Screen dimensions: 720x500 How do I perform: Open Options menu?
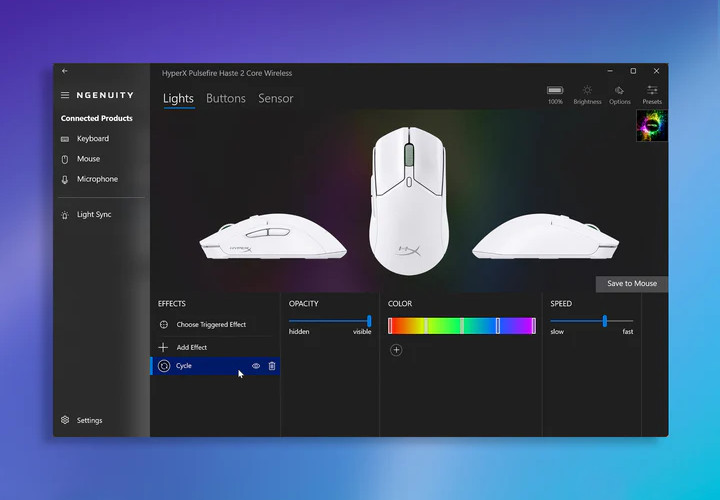619,95
